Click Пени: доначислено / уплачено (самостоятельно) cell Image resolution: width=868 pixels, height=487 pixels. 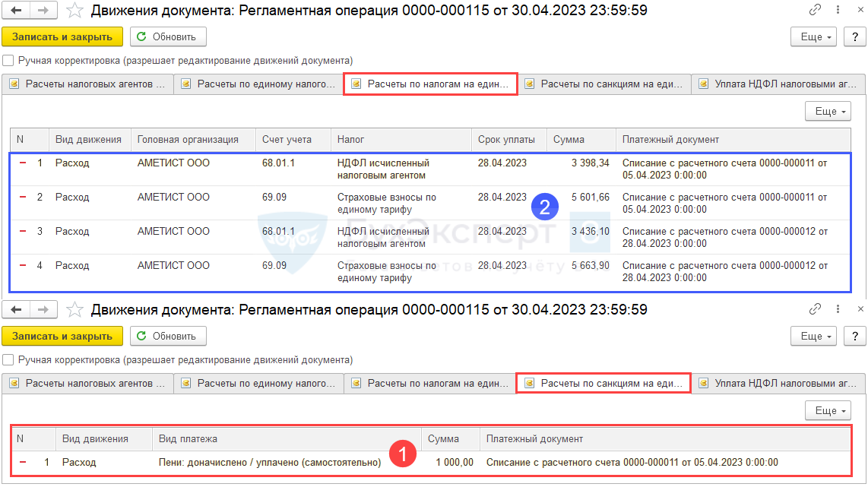287,462
